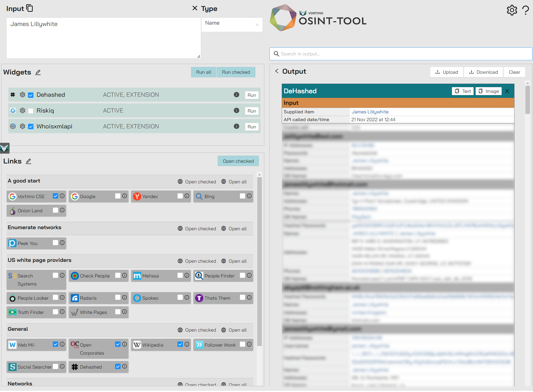
Task: Uncheck the Wikipedia checkbox
Action: pyautogui.click(x=180, y=344)
